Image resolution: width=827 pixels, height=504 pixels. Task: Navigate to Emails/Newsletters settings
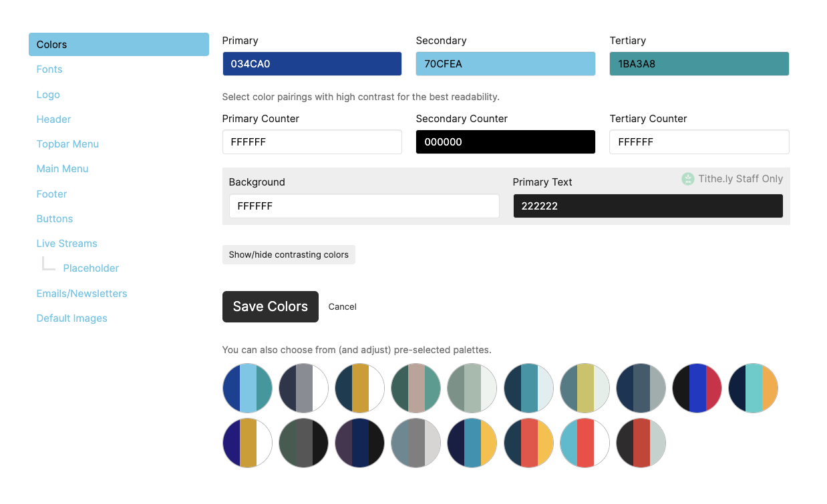tap(81, 294)
